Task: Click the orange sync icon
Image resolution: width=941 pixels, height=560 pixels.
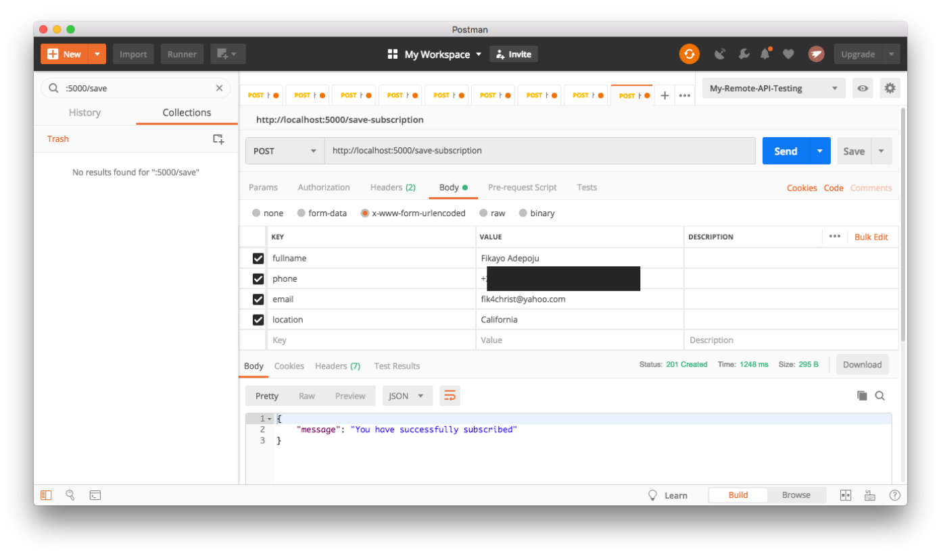Action: 689,54
